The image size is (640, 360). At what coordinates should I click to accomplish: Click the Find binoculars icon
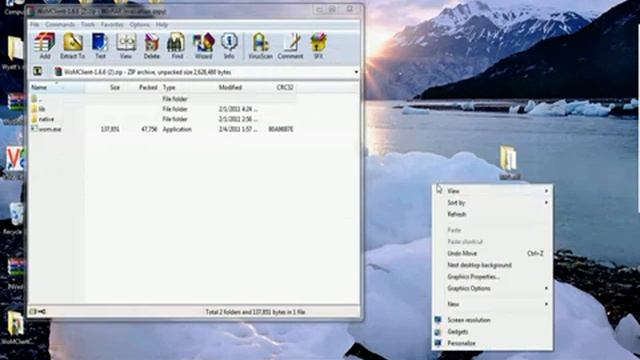[x=177, y=46]
